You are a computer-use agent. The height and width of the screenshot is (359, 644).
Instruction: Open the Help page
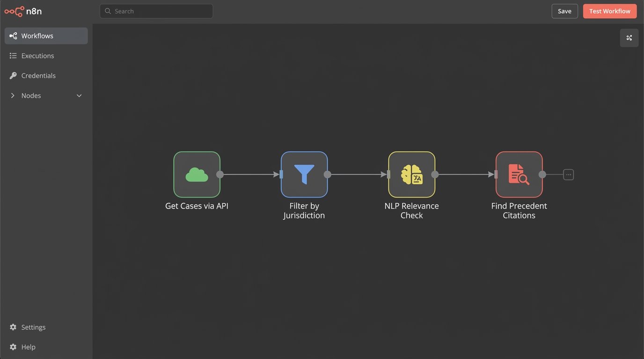[x=28, y=347]
